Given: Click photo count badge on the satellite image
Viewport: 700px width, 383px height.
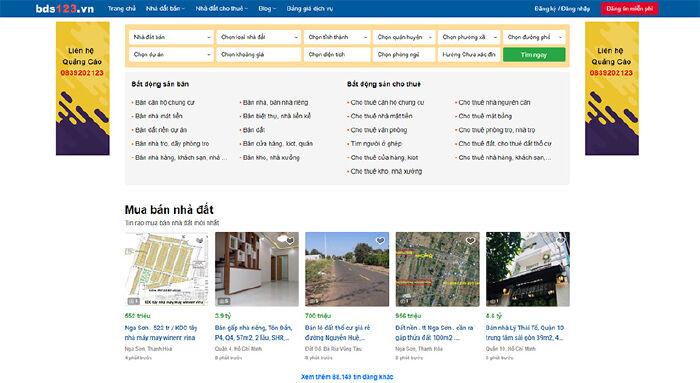Looking at the screenshot, I should tap(405, 301).
